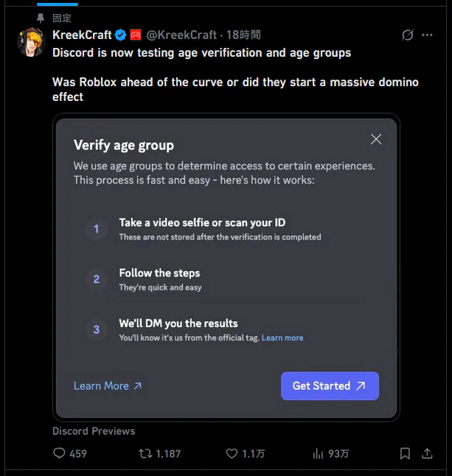Click the Discord Previews source label
Viewport: 452px width, 476px height.
tap(94, 431)
